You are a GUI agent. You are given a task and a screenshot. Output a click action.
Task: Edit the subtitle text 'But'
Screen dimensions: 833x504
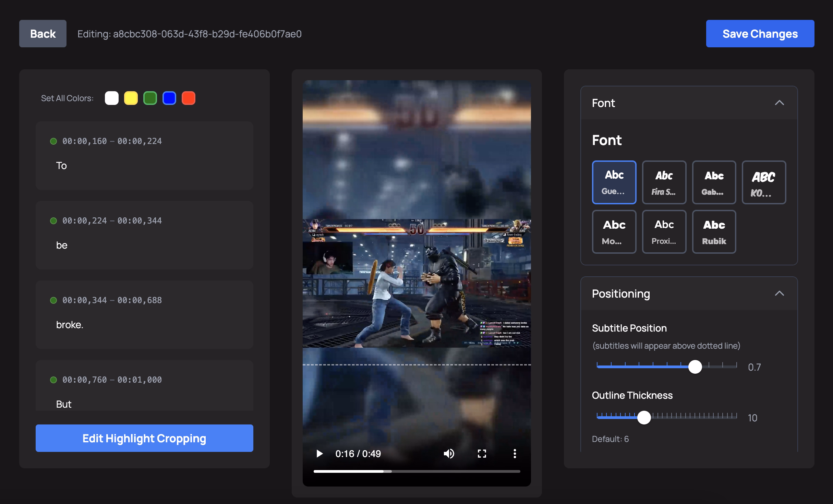(x=64, y=404)
